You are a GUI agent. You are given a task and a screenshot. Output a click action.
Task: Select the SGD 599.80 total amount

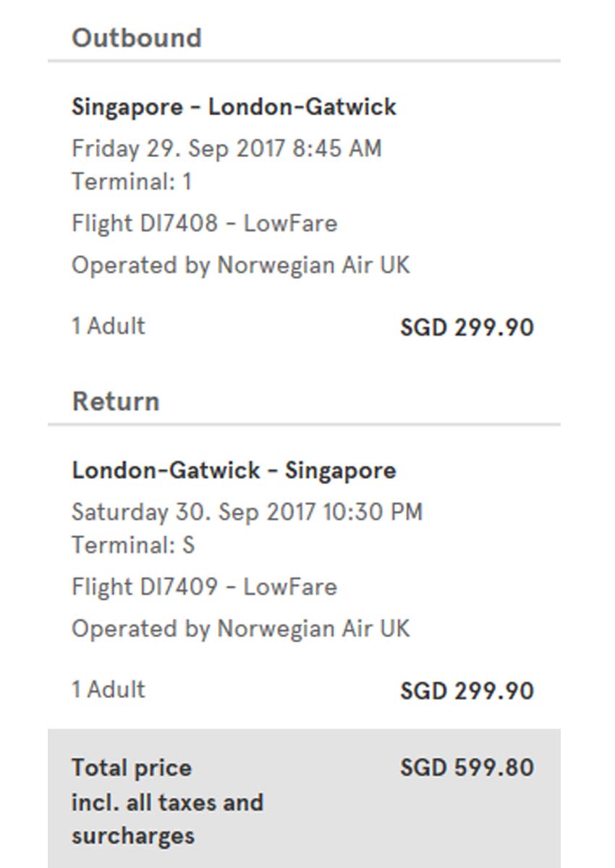coord(467,767)
